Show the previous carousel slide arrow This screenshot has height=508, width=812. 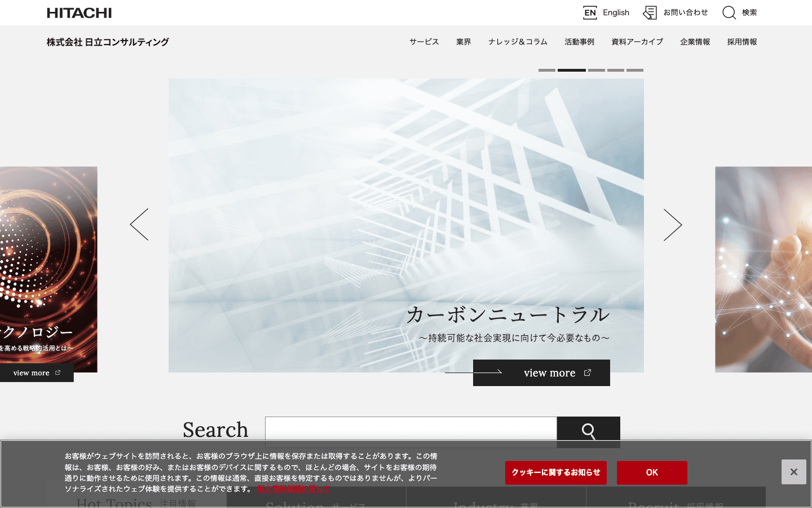tap(139, 224)
